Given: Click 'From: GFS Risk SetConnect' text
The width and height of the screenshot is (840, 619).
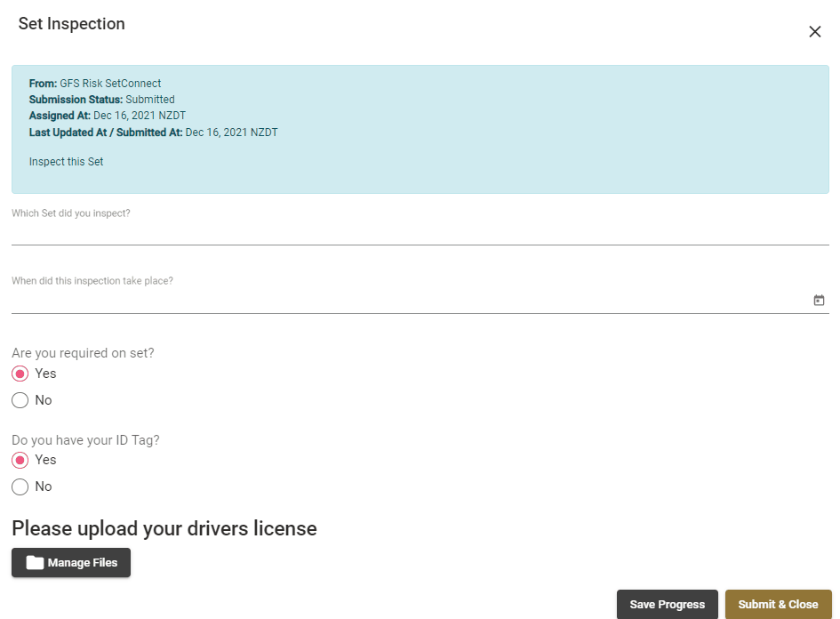Looking at the screenshot, I should click(x=95, y=83).
